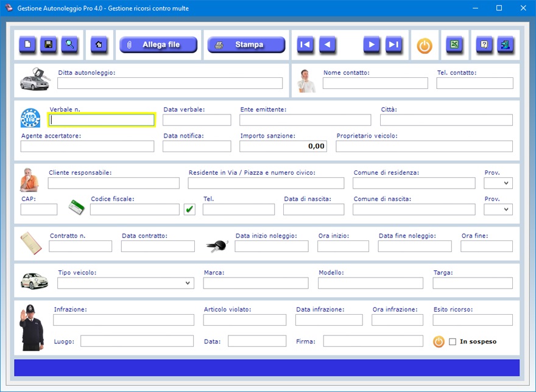This screenshot has height=392, width=536.
Task: Click the Tel. contatto field
Action: point(474,83)
